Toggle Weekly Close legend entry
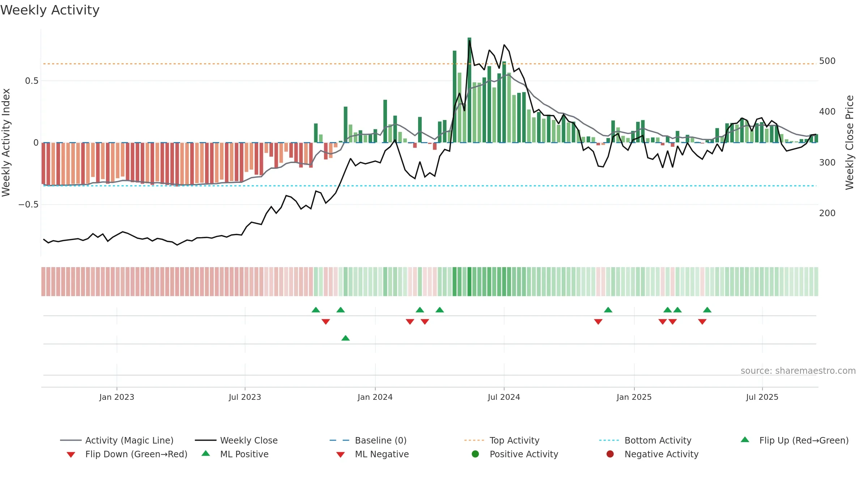The width and height of the screenshot is (868, 488). point(236,440)
